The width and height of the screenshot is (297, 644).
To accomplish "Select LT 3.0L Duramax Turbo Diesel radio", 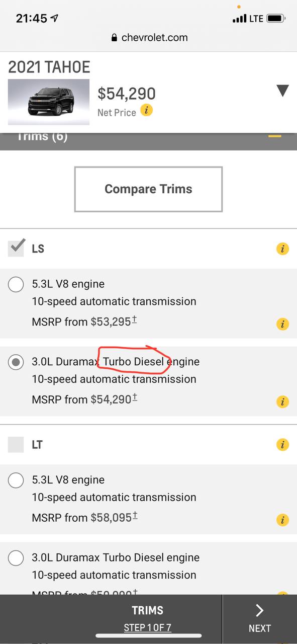I will 16,558.
